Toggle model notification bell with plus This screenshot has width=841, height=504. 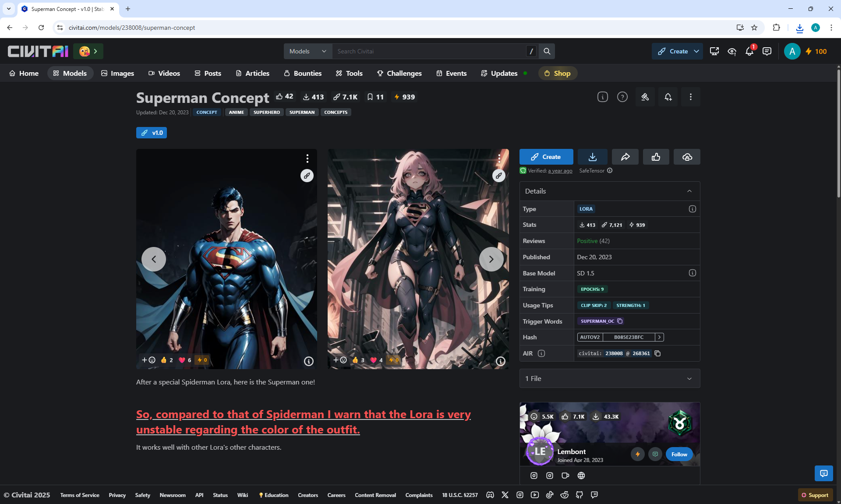pyautogui.click(x=668, y=97)
